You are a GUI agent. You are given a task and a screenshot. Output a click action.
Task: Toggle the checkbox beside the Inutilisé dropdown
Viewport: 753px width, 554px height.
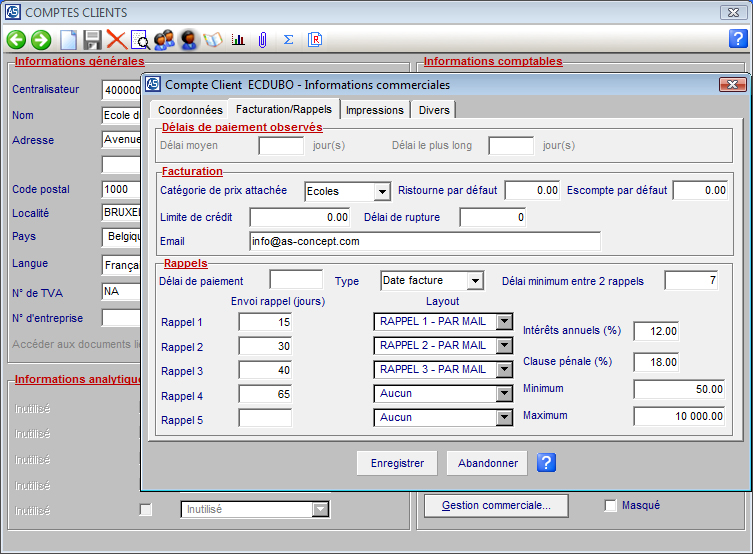click(146, 510)
